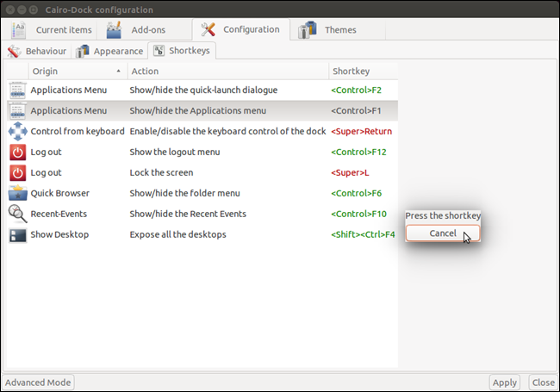
Task: Click 'Press the shortkey' dialog label
Action: [x=443, y=215]
